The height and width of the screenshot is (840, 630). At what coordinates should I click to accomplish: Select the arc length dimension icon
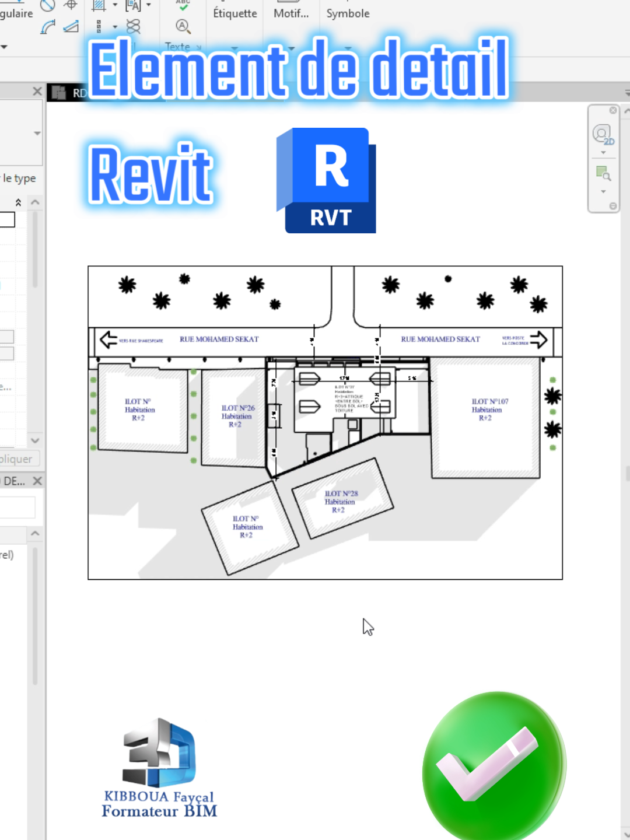click(48, 26)
